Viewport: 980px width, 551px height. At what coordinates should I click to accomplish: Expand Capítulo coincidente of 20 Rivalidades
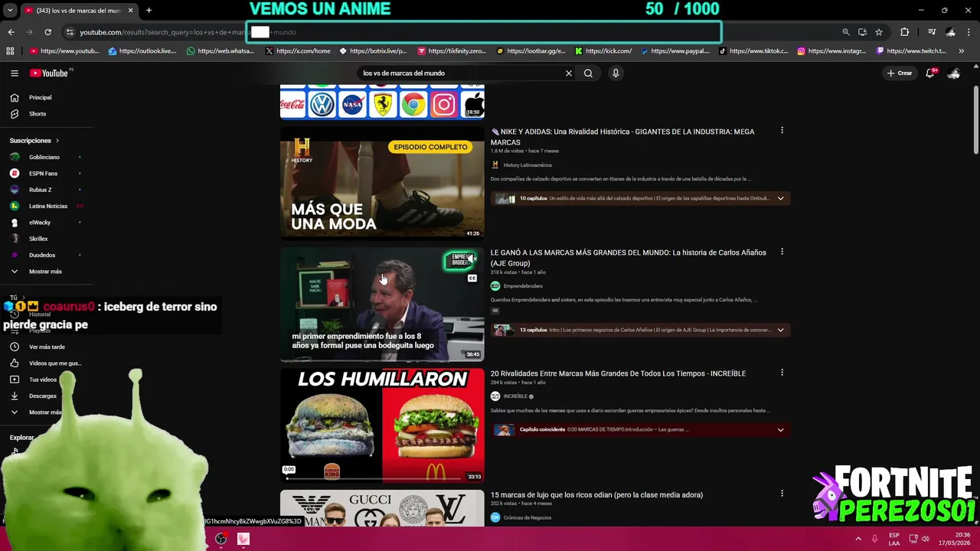click(x=780, y=430)
